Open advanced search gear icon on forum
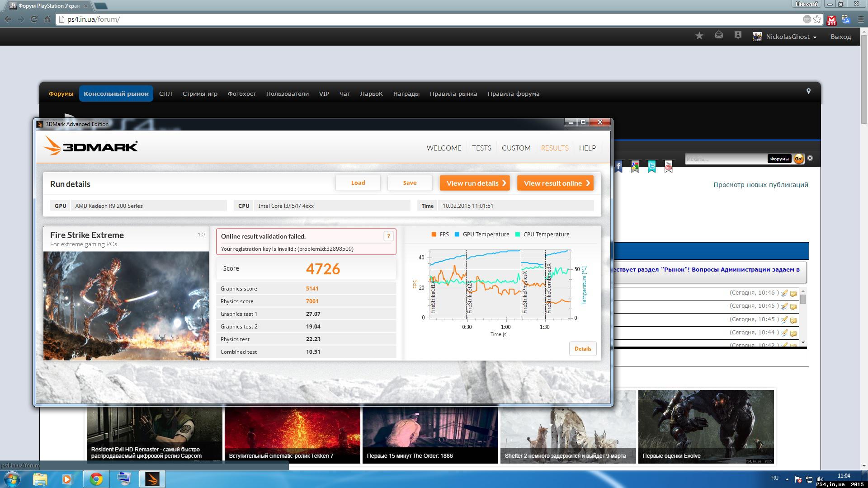The image size is (868, 488). click(x=810, y=158)
